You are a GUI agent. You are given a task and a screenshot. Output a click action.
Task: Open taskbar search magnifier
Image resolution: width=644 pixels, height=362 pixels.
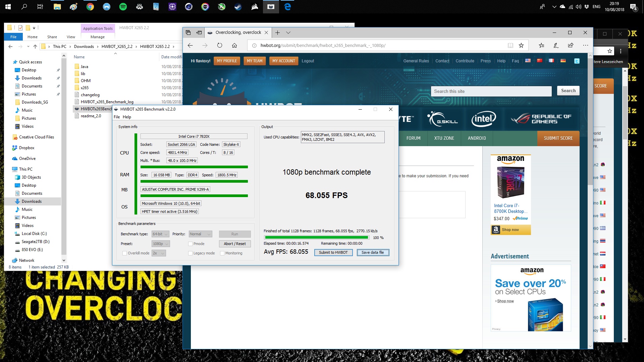click(x=24, y=7)
